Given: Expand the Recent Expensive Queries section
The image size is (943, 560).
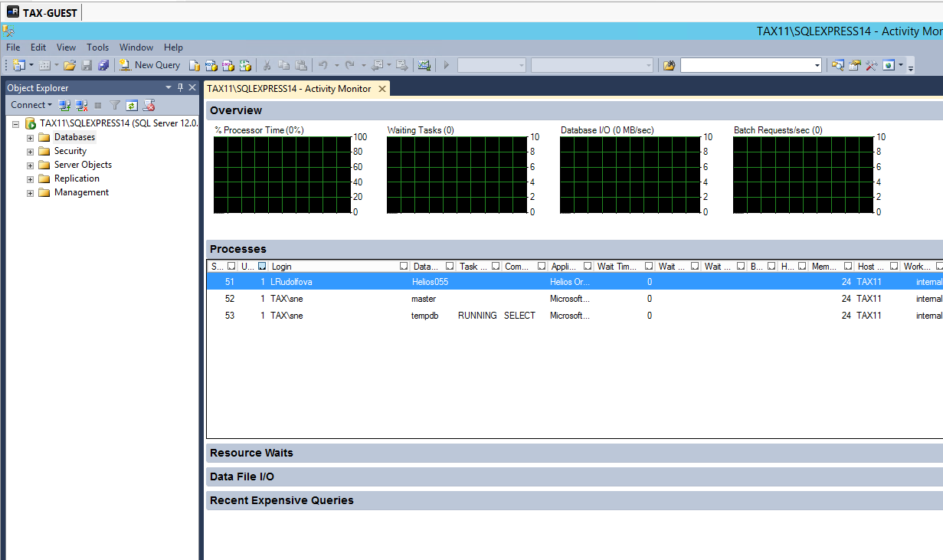Looking at the screenshot, I should coord(281,500).
